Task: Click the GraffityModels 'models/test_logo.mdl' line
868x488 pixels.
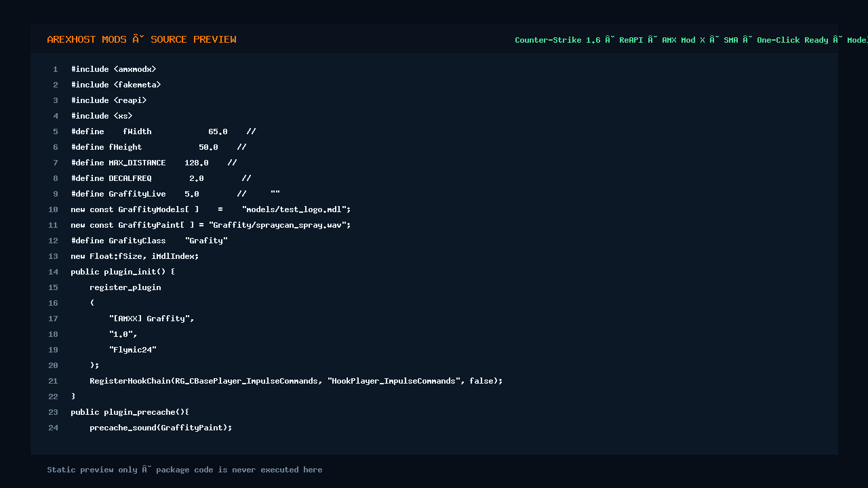Action: point(211,209)
